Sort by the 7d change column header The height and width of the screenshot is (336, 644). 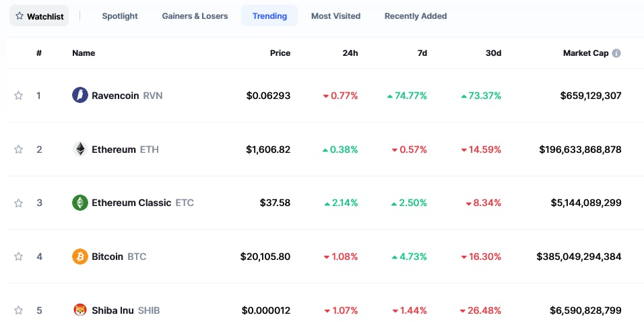422,53
